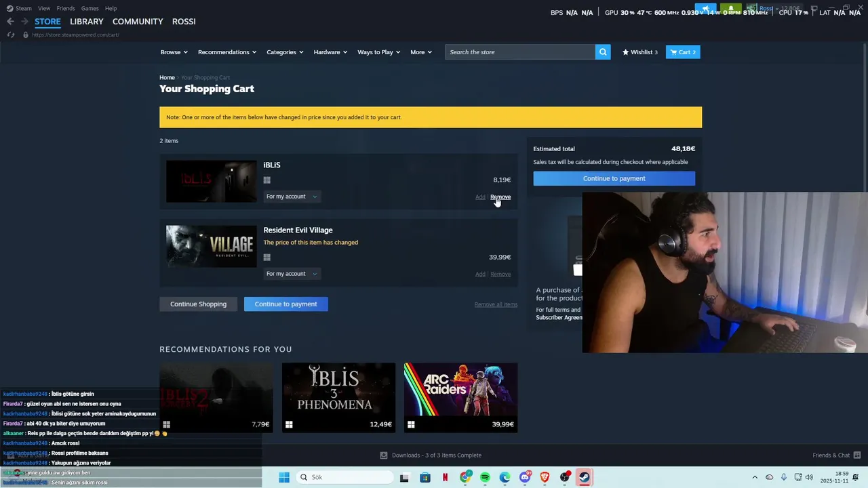The height and width of the screenshot is (488, 868).
Task: Switch to the LIBRARY tab
Action: (x=87, y=22)
